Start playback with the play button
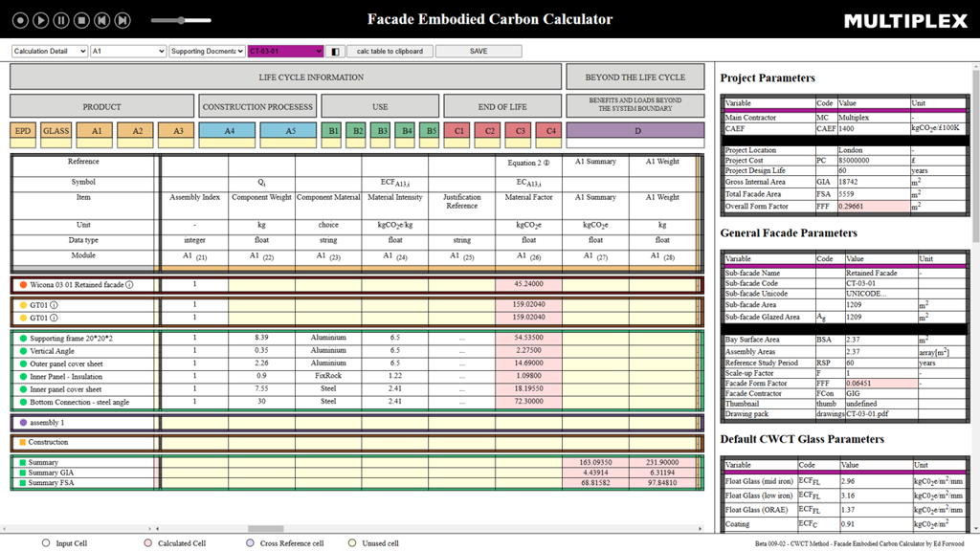This screenshot has width=980, height=551. pos(40,20)
